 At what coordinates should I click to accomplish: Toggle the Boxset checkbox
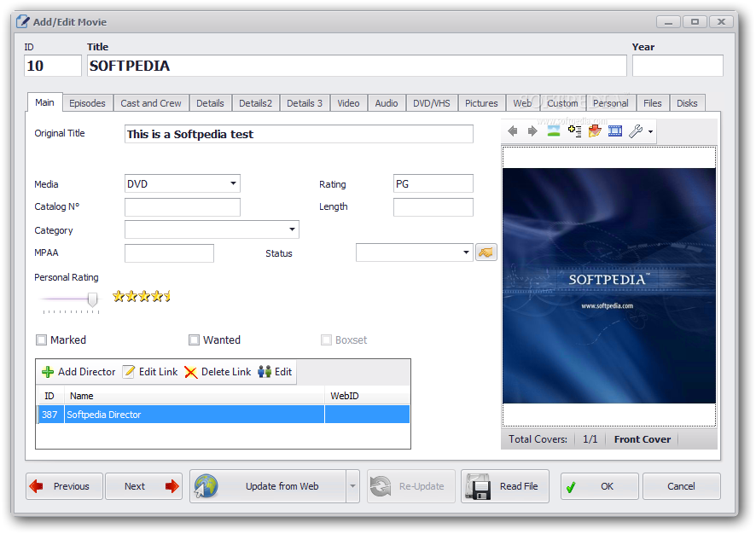327,340
